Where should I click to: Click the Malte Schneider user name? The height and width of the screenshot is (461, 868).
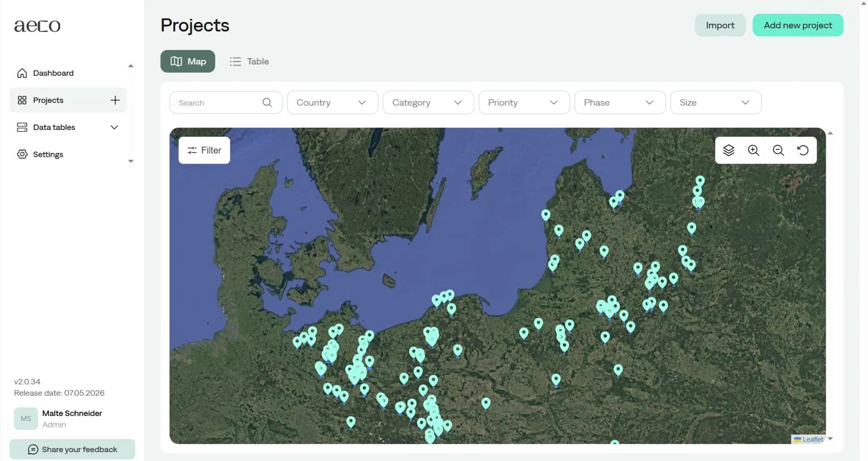point(72,414)
